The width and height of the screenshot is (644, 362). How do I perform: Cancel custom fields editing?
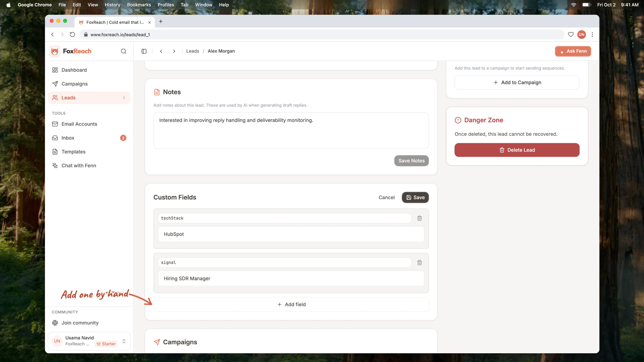coord(386,197)
